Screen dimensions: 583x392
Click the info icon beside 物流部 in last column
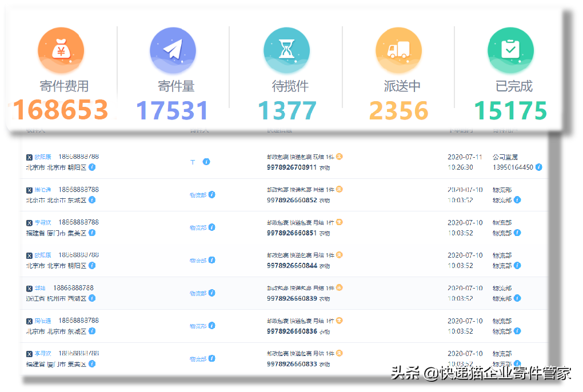coord(517,200)
